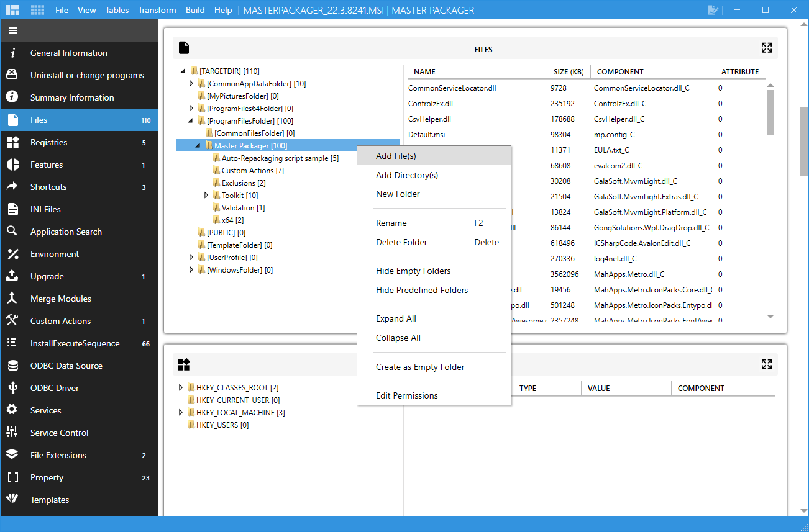The width and height of the screenshot is (809, 532).
Task: Click the InstallExecuteSequence list icon
Action: (12, 343)
